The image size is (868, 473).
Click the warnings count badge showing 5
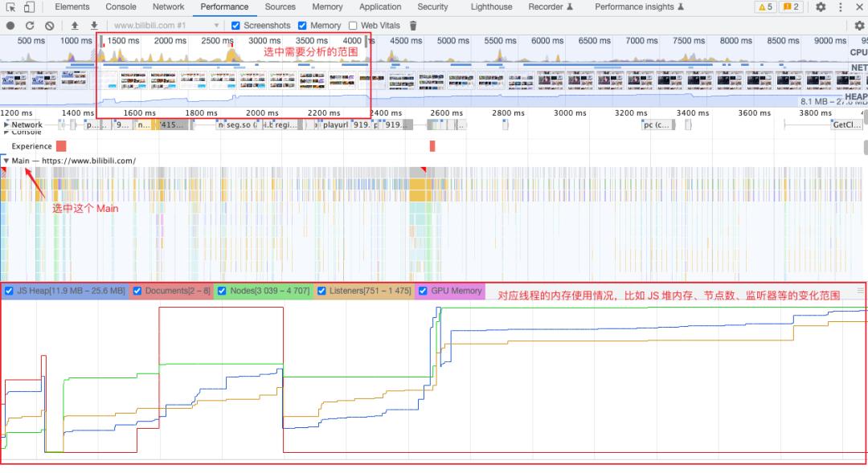pos(765,7)
